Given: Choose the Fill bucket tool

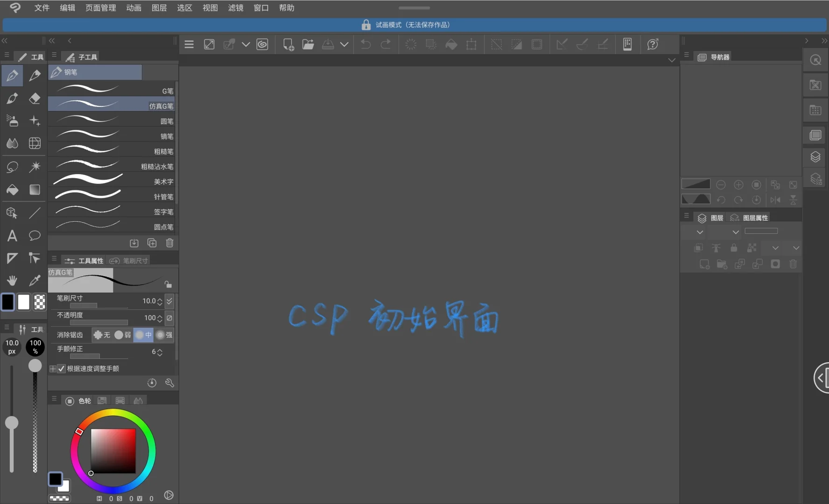Looking at the screenshot, I should (x=13, y=189).
